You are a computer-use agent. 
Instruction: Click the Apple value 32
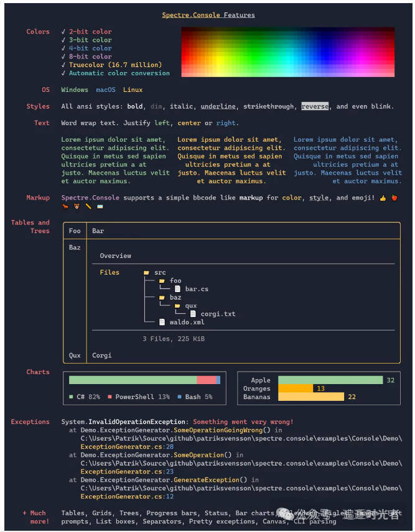(391, 380)
